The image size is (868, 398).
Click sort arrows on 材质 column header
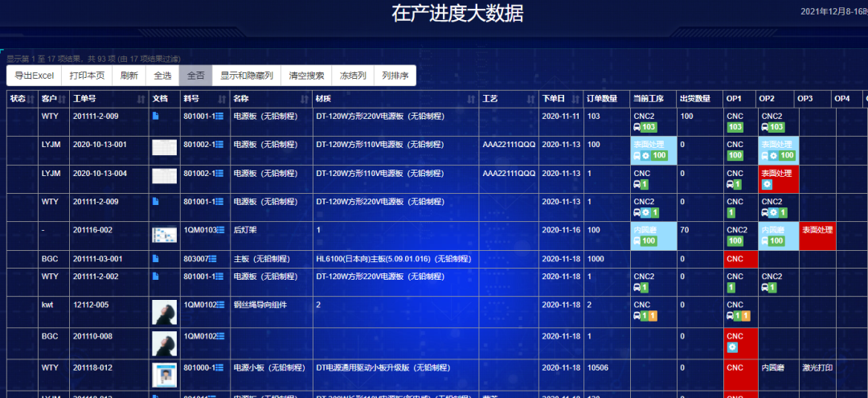(x=471, y=99)
